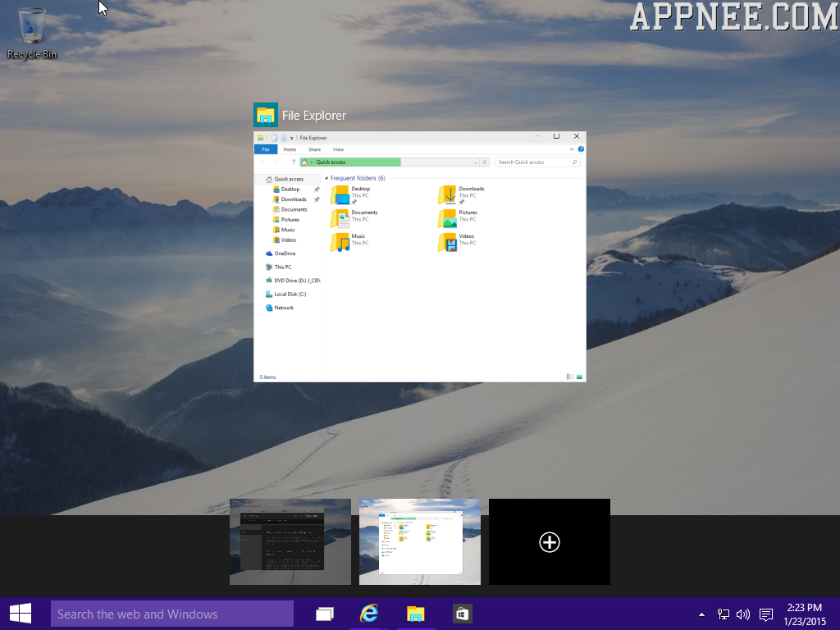
Task: Click the Back arrow in File Explorer
Action: [262, 162]
